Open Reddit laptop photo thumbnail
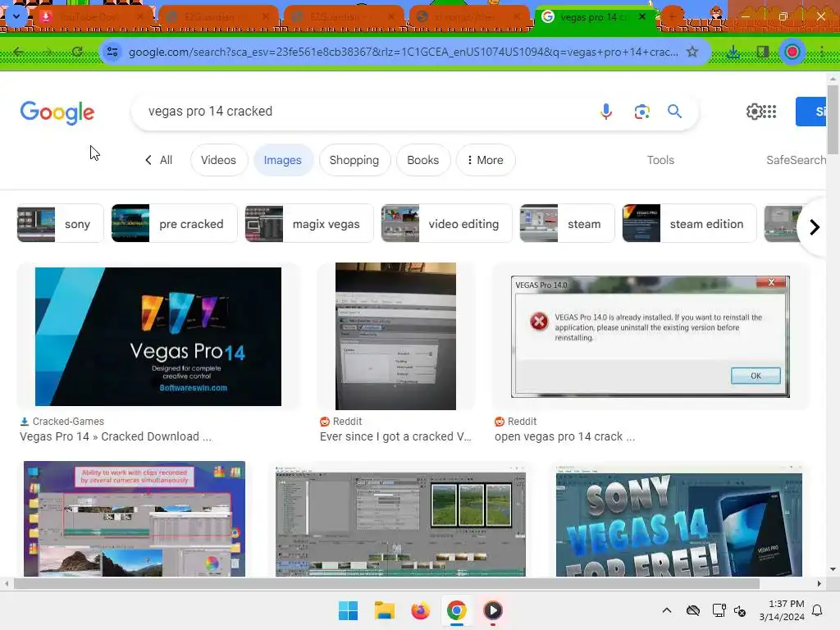The width and height of the screenshot is (840, 630). coord(395,336)
